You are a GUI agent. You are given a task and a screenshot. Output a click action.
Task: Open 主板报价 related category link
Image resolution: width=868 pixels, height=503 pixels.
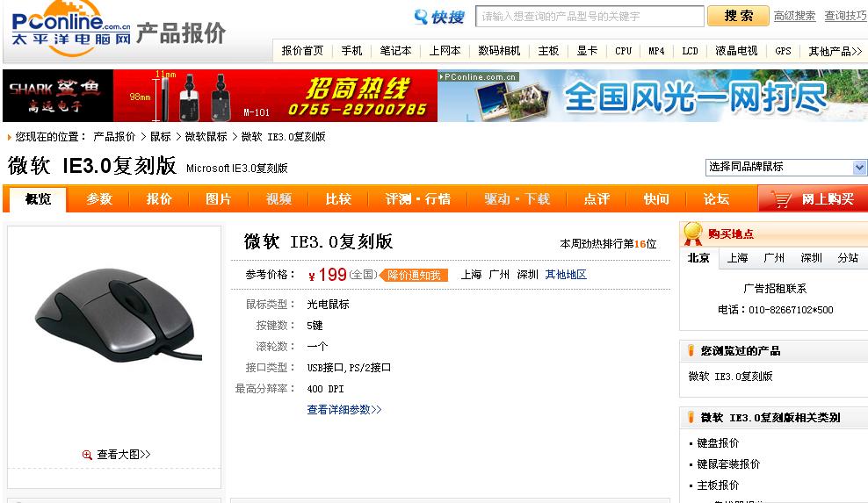718,485
